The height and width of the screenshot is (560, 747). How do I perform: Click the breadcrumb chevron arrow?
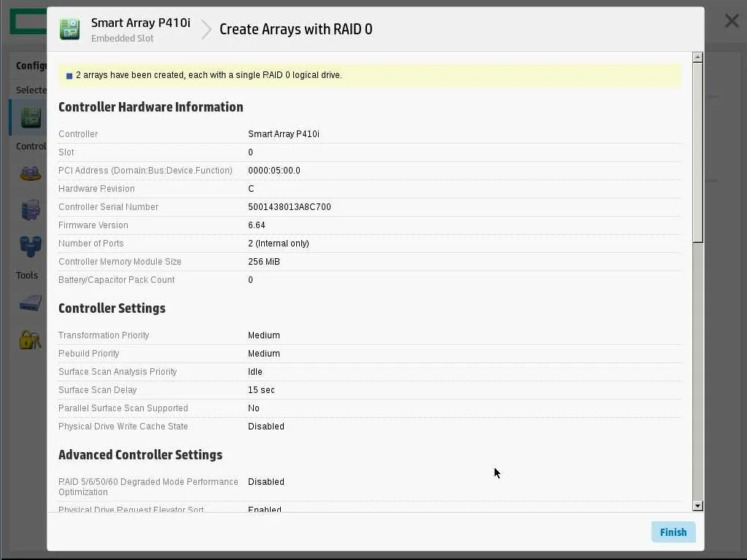[206, 29]
